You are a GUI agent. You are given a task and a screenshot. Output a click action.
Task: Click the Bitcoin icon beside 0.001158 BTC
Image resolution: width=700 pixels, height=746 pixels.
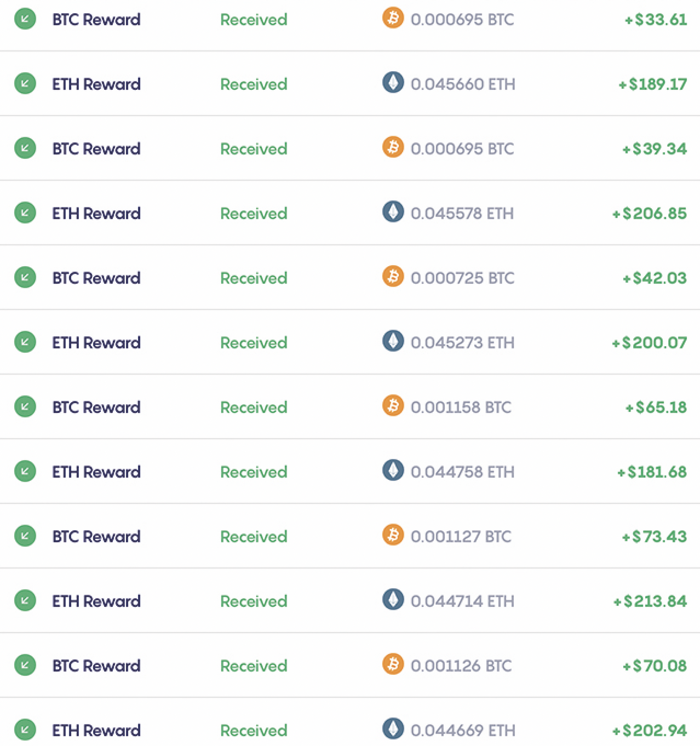393,405
